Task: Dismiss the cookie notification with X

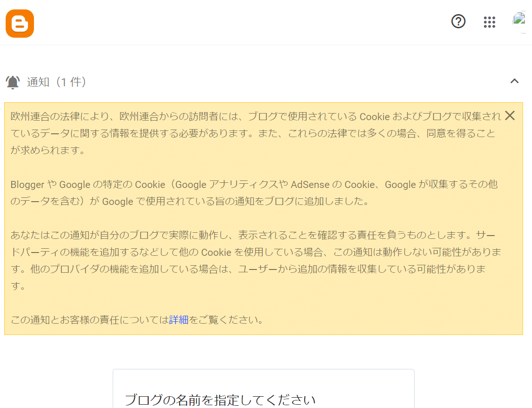Action: [x=510, y=116]
